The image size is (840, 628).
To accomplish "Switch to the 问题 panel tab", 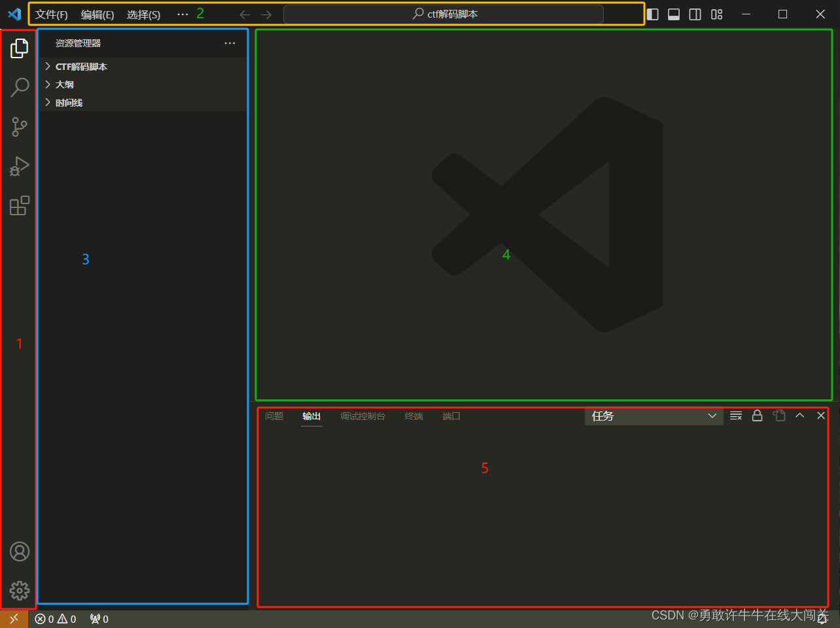I will pyautogui.click(x=274, y=416).
